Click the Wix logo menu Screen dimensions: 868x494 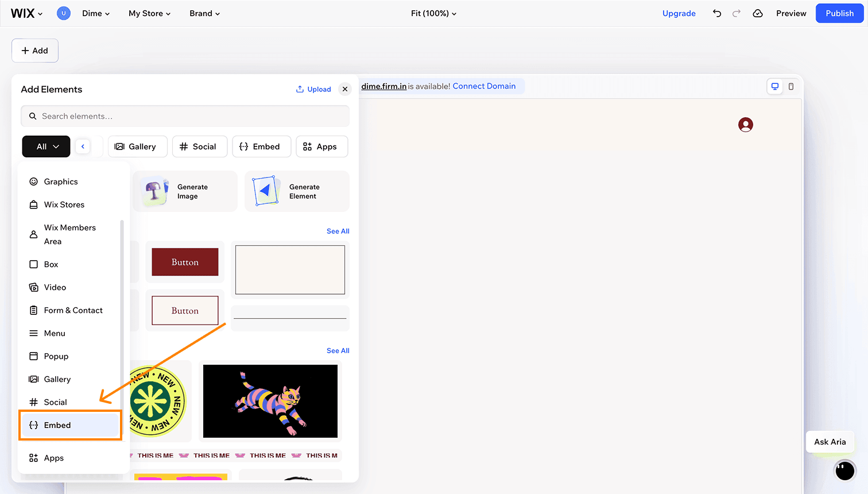point(26,13)
